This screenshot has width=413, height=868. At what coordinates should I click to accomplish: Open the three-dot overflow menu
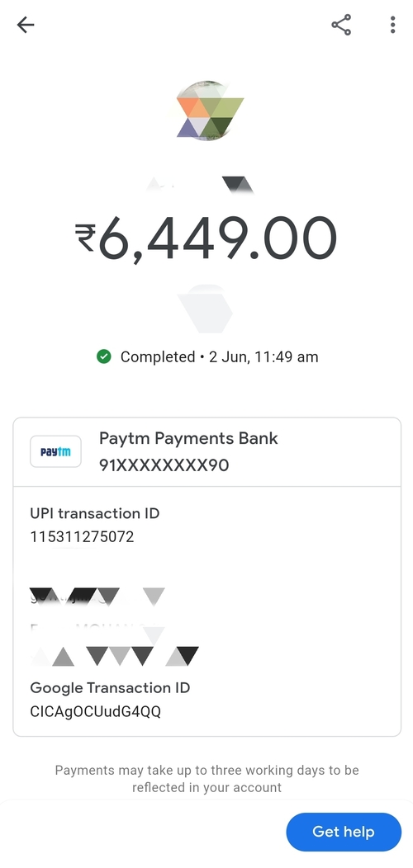392,25
